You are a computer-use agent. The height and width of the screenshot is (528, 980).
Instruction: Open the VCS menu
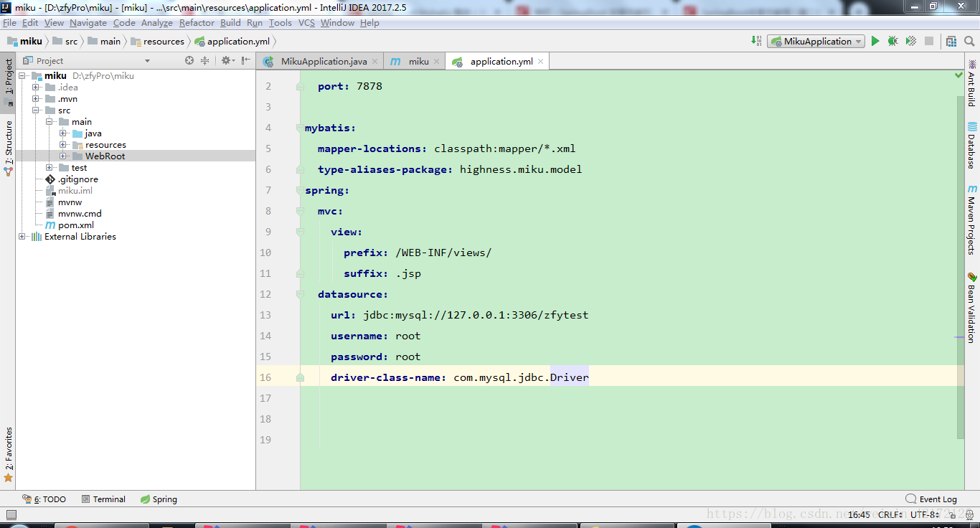point(306,23)
